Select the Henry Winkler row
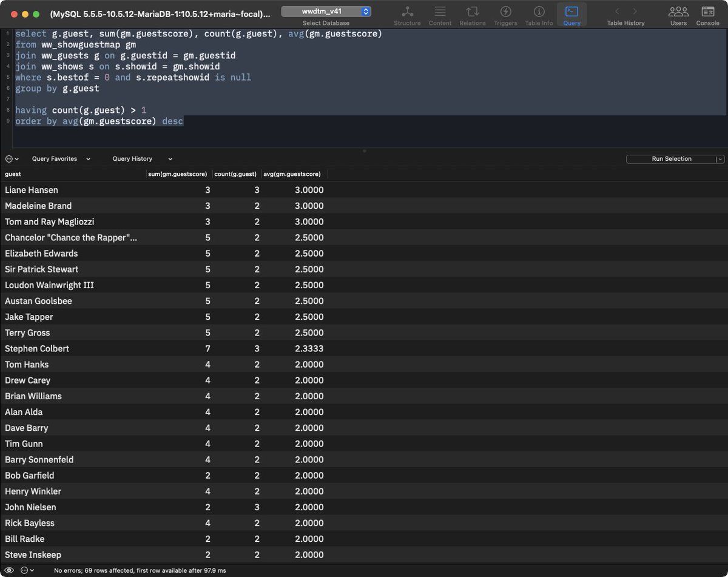The image size is (728, 577). pyautogui.click(x=364, y=491)
